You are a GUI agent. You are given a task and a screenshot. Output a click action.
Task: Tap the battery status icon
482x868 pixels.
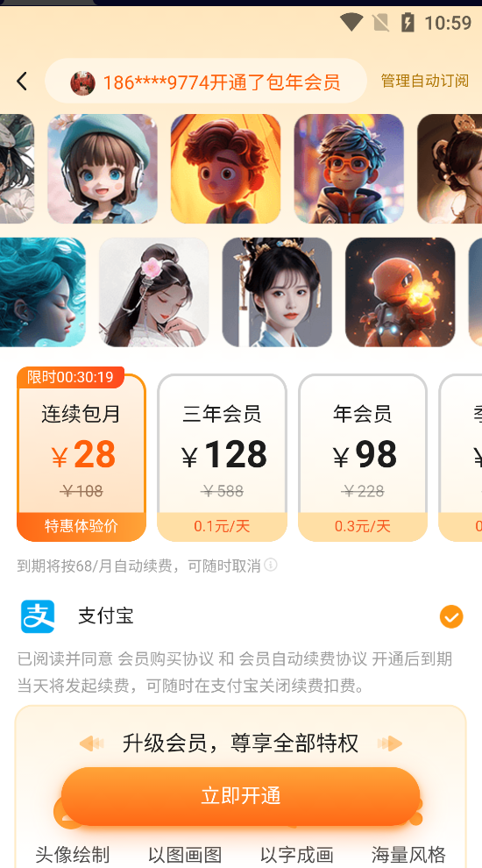[x=408, y=22]
